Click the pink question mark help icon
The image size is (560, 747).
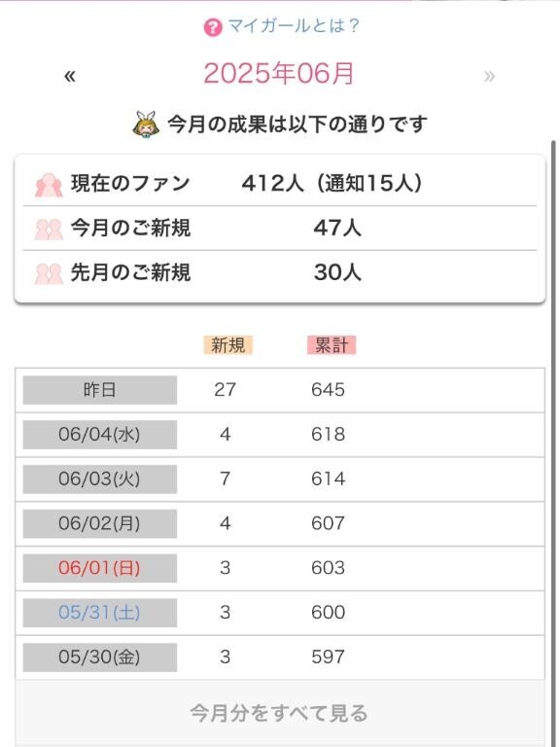point(213,27)
